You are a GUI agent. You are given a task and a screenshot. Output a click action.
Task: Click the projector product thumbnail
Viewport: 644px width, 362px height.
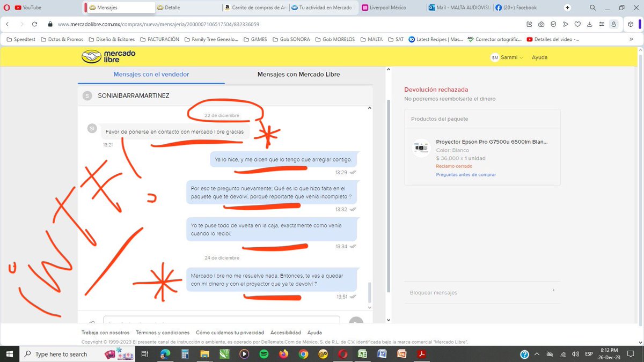[420, 146]
